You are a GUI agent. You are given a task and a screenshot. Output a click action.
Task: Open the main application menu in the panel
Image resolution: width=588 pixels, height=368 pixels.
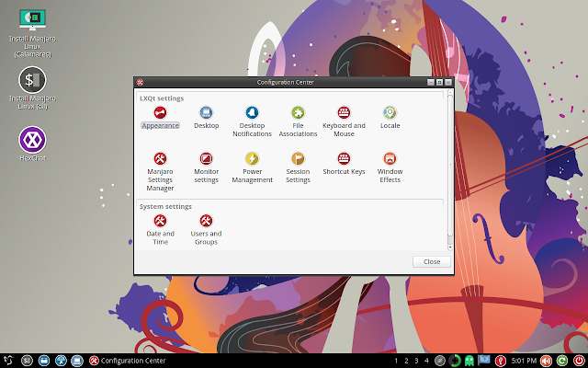point(8,361)
